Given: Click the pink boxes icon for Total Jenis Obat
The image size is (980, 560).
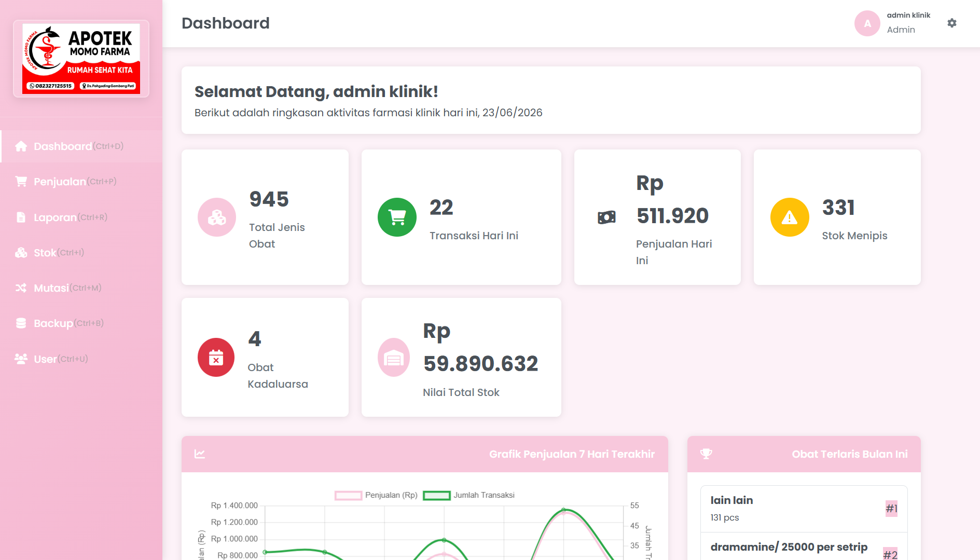Looking at the screenshot, I should click(x=217, y=217).
